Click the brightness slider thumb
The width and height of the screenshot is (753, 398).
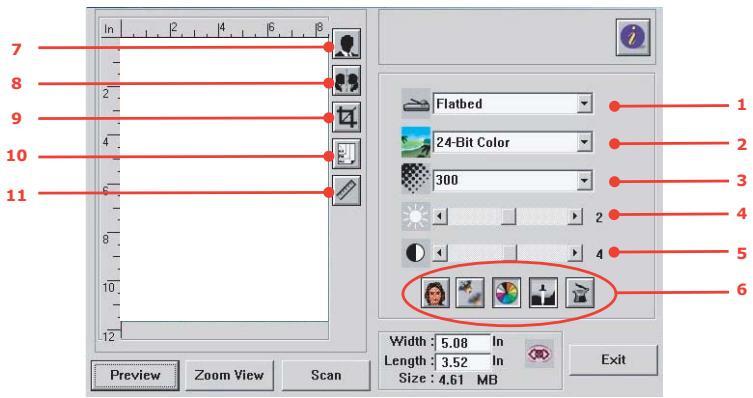pos(509,217)
